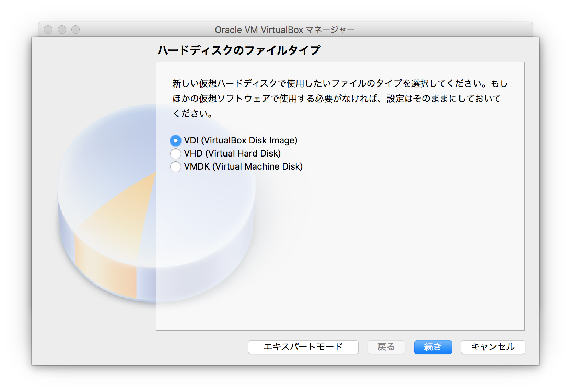Viewport: 571px width, 392px height.
Task: Click the キャンセル button
Action: 492,347
